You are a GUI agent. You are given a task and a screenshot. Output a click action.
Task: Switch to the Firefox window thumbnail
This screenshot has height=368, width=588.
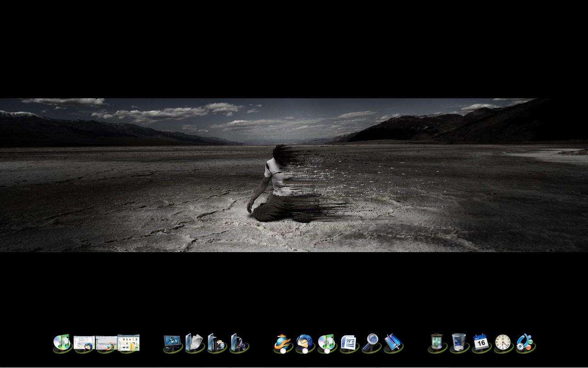(106, 343)
